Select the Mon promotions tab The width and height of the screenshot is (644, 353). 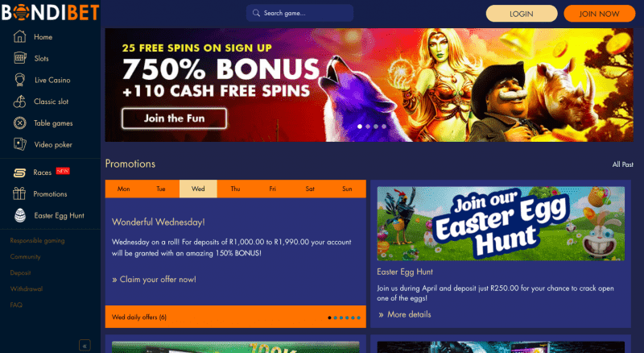tap(124, 189)
